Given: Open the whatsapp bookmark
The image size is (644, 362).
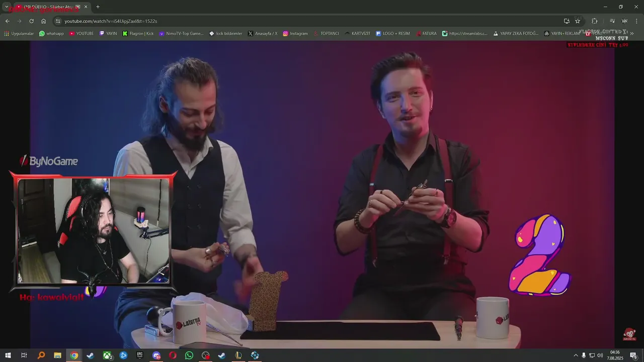Looking at the screenshot, I should click(x=51, y=34).
